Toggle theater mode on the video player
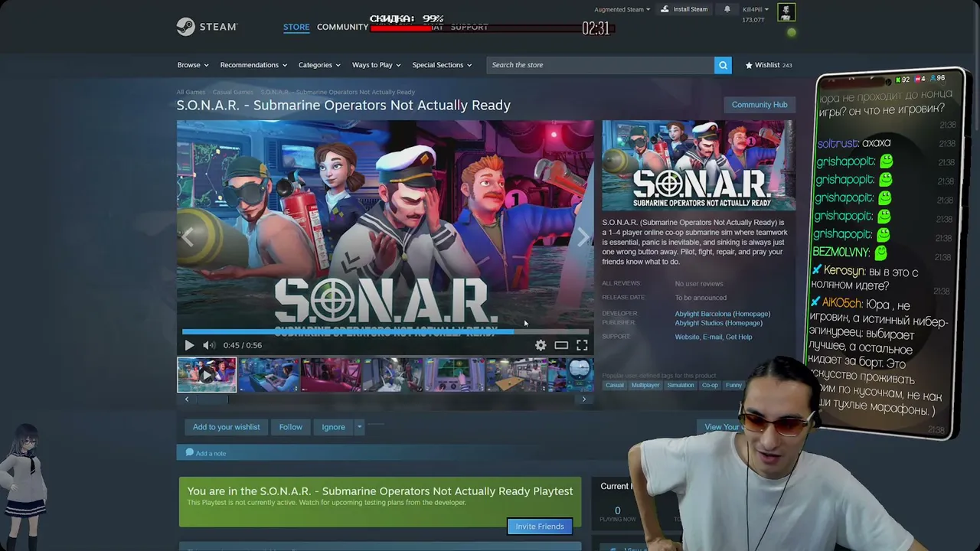980x551 pixels. pos(561,345)
